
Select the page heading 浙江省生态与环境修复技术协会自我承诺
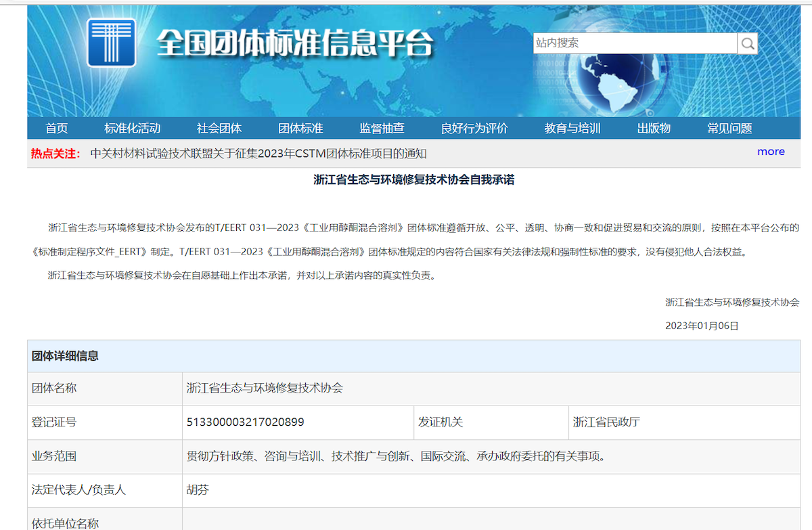(414, 180)
